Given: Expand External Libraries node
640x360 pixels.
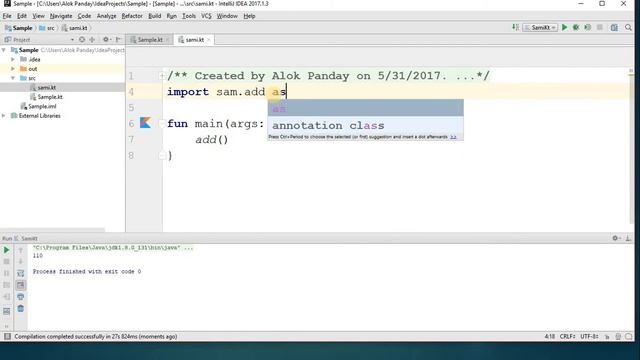Looking at the screenshot, I should pyautogui.click(x=4, y=116).
